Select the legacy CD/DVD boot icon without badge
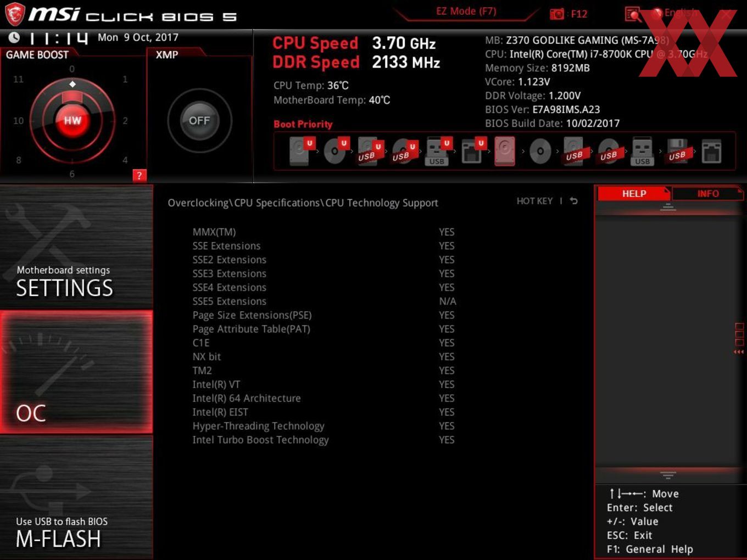This screenshot has height=560, width=747. coord(540,151)
